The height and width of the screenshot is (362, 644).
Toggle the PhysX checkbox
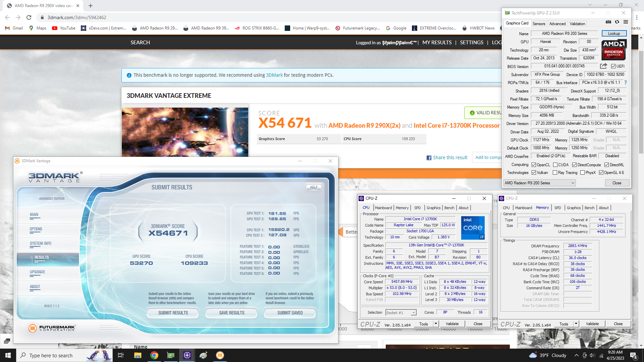[x=582, y=173]
